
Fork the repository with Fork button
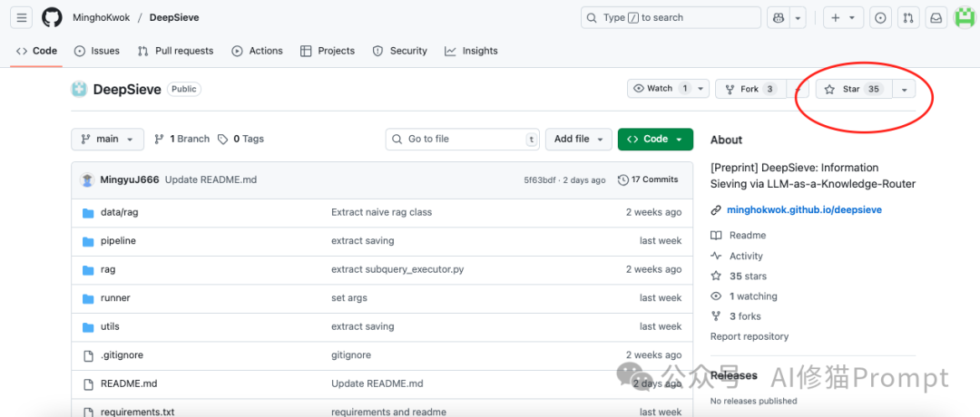(750, 89)
